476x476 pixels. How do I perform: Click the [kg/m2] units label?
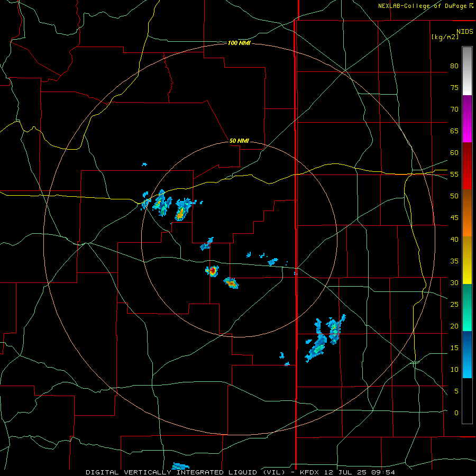pyautogui.click(x=445, y=37)
